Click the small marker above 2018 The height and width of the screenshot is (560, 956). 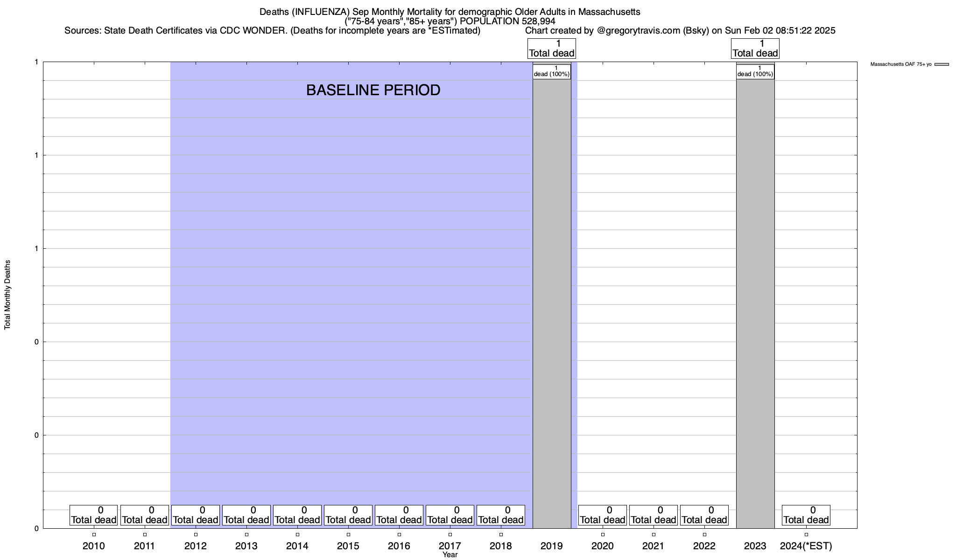[501, 535]
